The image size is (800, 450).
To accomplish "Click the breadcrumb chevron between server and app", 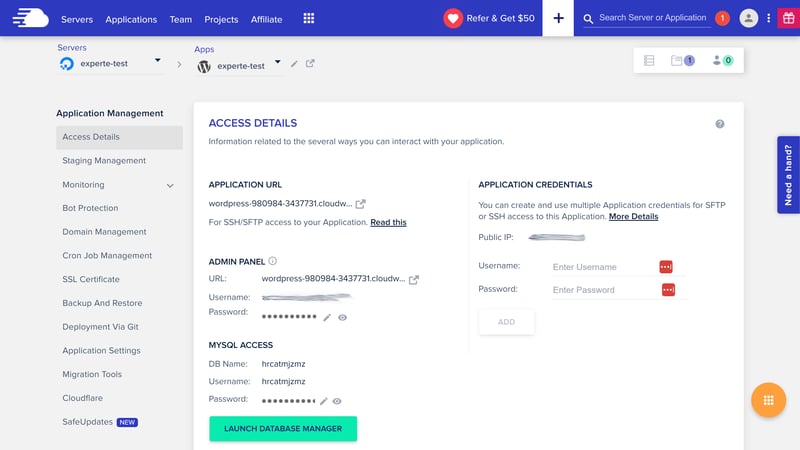I will [179, 65].
